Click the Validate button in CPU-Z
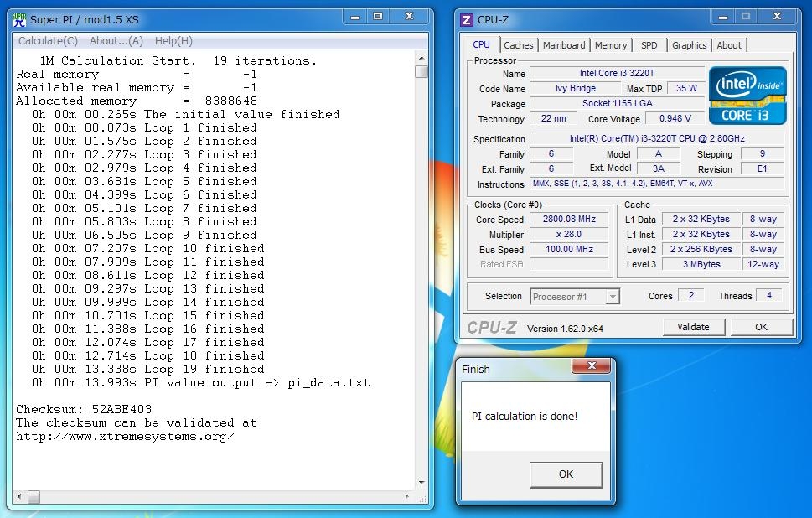 click(x=693, y=327)
